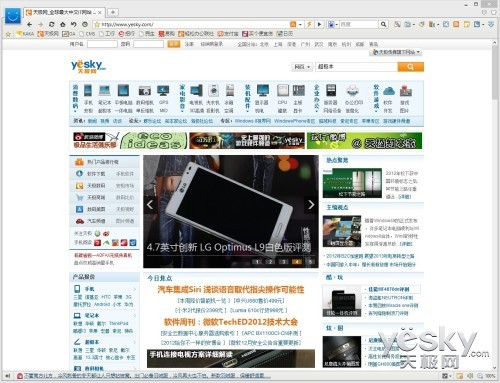Screen dimensions: 500x383
Task: Click the printer category icon
Action: click(352, 91)
